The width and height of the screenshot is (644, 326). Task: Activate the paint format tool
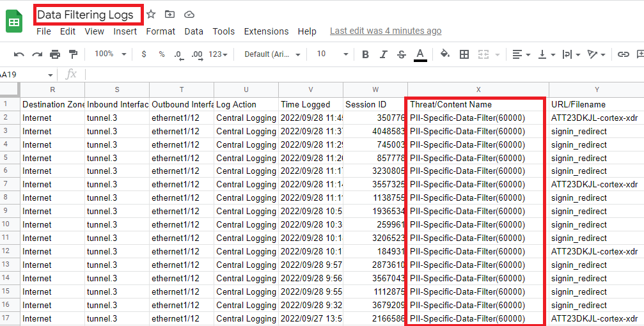73,54
